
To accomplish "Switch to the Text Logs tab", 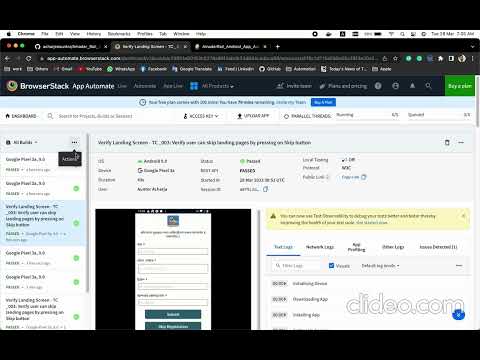I will tap(283, 247).
